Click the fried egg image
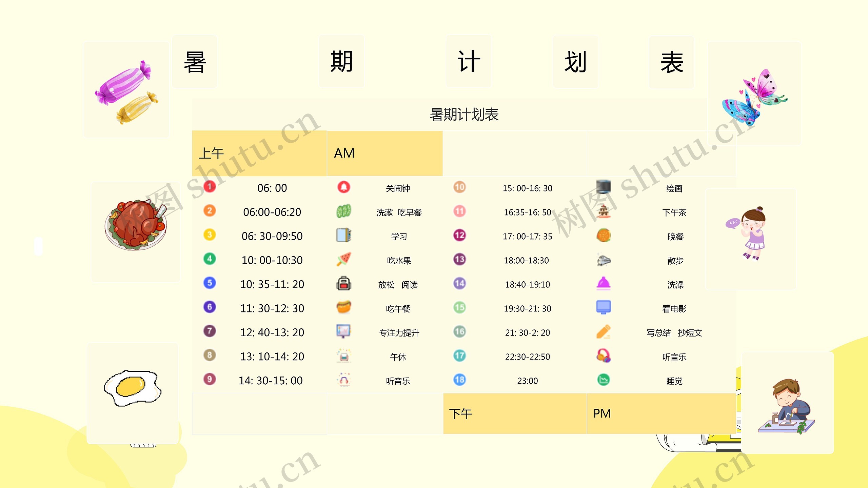 tap(133, 388)
